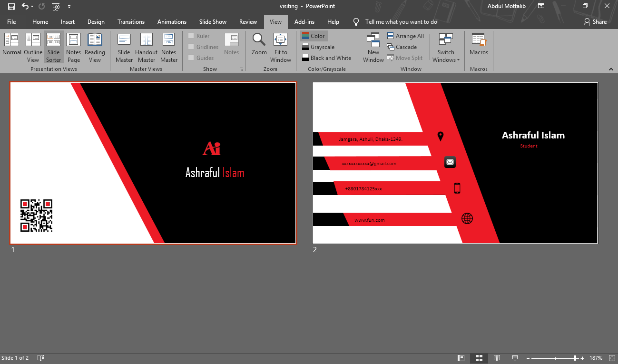618x364 pixels.
Task: Open a New Window of the presentation
Action: (x=373, y=48)
